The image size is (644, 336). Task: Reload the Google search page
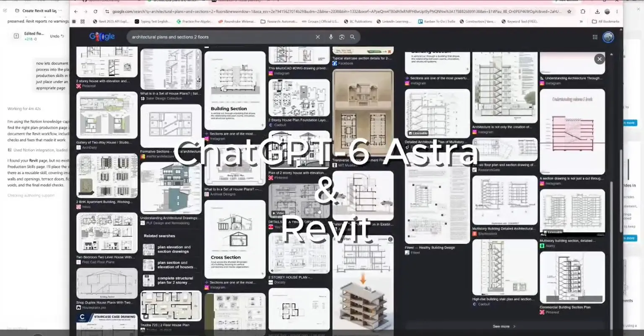click(x=96, y=11)
